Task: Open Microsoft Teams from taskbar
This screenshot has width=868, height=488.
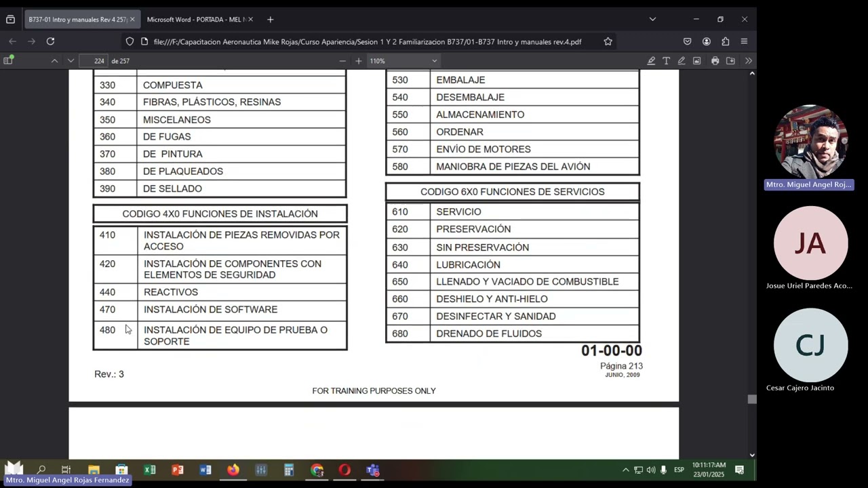Action: 372,470
